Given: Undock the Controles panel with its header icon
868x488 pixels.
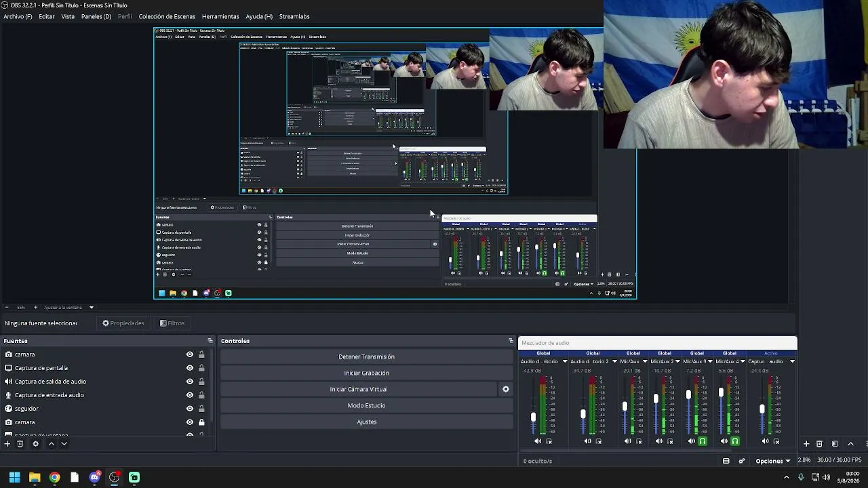Looking at the screenshot, I should (x=511, y=341).
